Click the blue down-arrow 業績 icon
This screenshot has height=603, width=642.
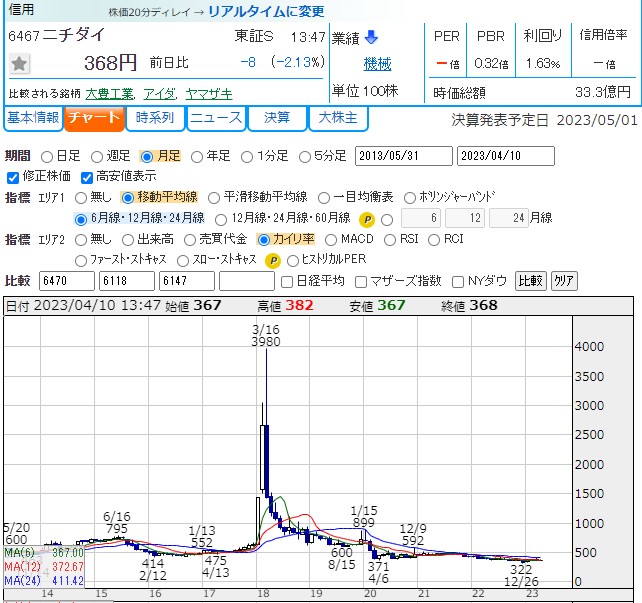point(371,37)
